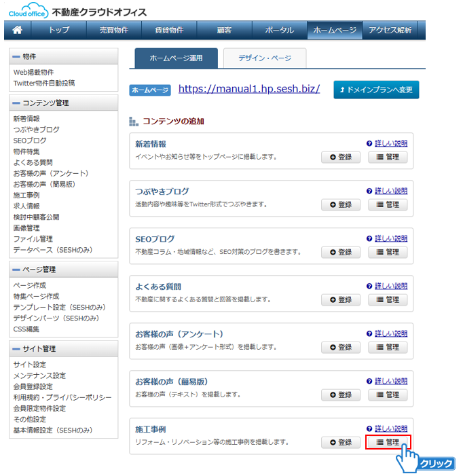Open 詳しい説明 link for SEOブログ
The height and width of the screenshot is (476, 463).
pos(391,239)
